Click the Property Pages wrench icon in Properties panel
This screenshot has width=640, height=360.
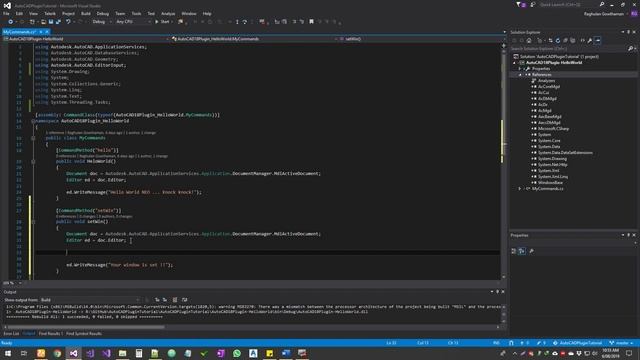pos(531,251)
